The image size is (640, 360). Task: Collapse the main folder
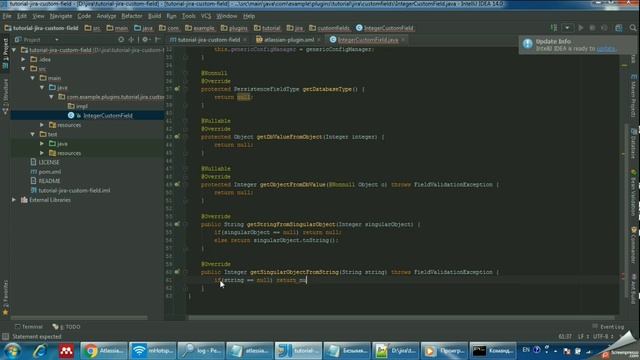33,78
